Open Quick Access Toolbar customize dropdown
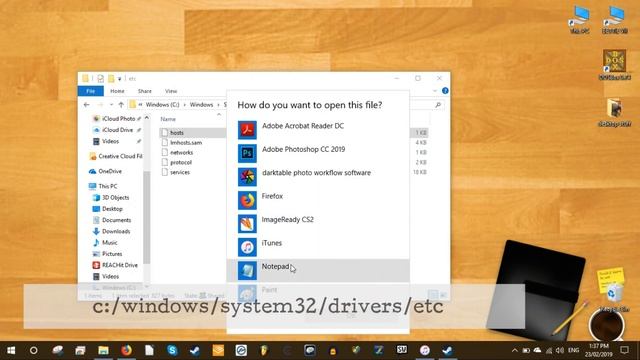This screenshot has width=640, height=360. [x=120, y=78]
